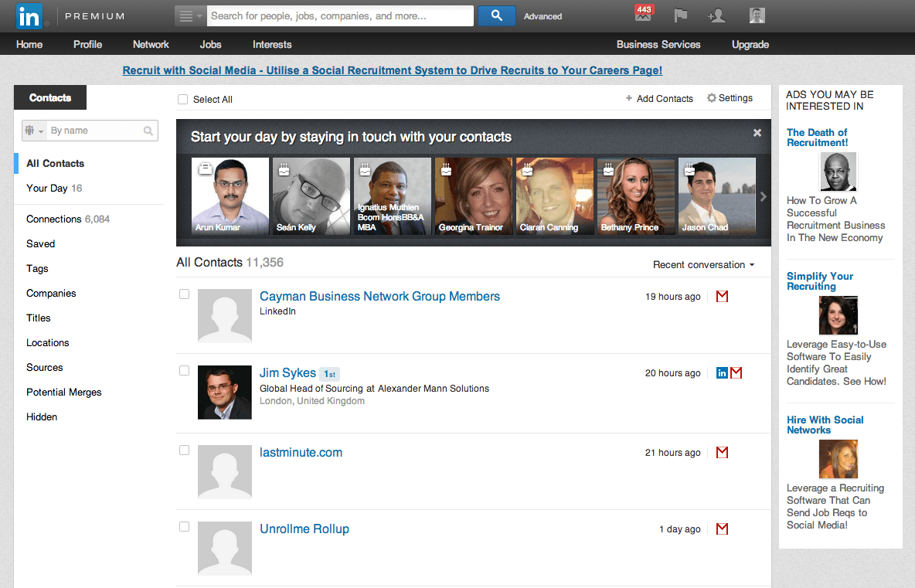Open the messages inbox icon with 443 badge
The image size is (915, 588).
[x=644, y=13]
